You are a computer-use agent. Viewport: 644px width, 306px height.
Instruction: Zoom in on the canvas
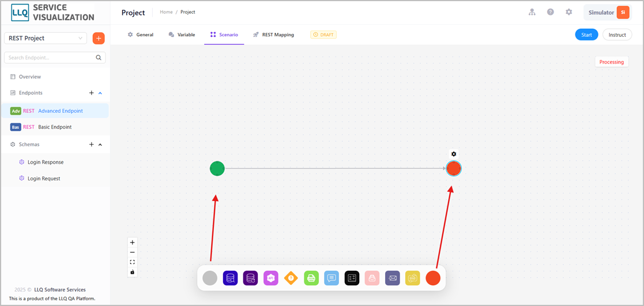(x=132, y=243)
